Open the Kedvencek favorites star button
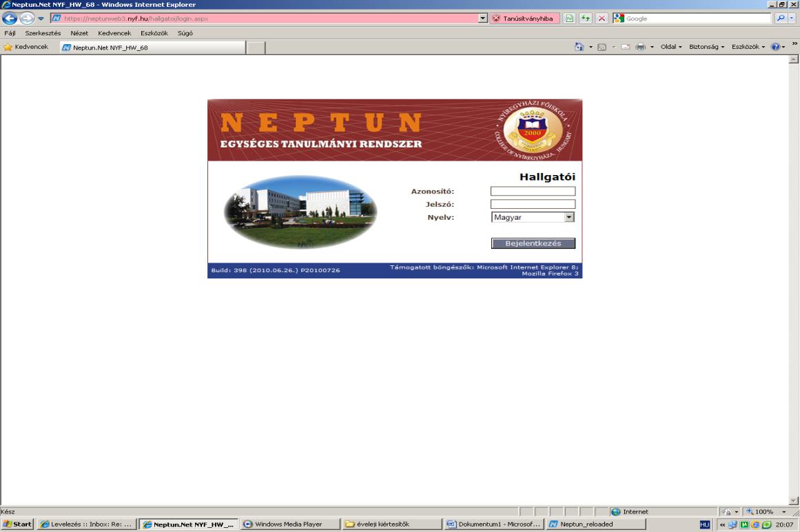The height and width of the screenshot is (532, 800). [26, 47]
